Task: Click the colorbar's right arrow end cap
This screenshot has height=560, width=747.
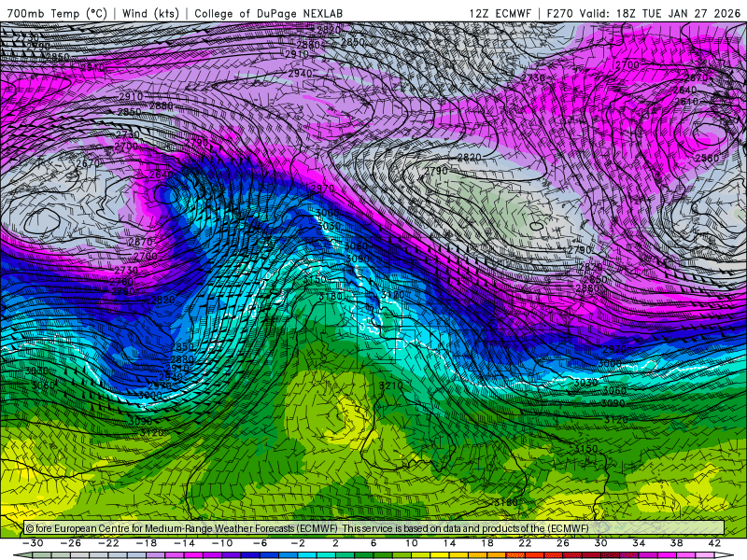Action: click(724, 555)
